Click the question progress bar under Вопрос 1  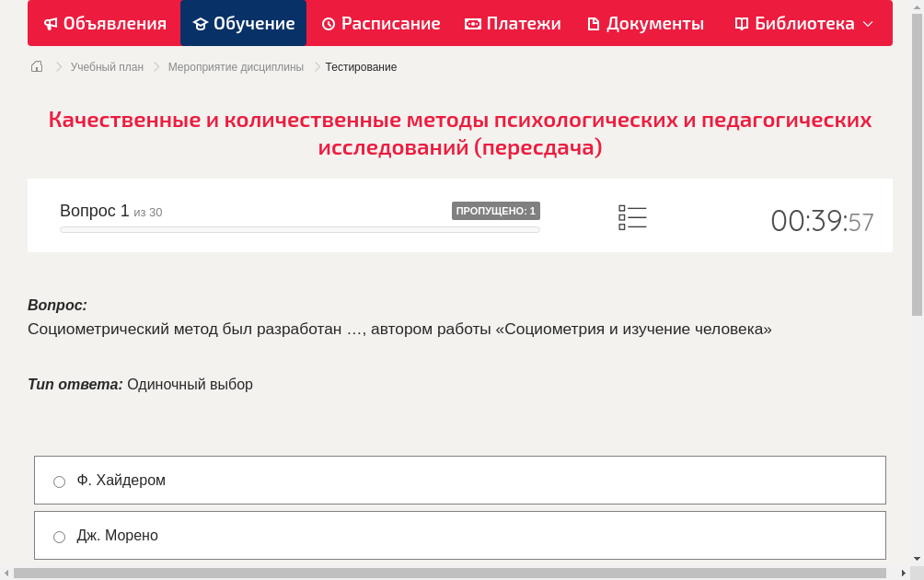[299, 229]
